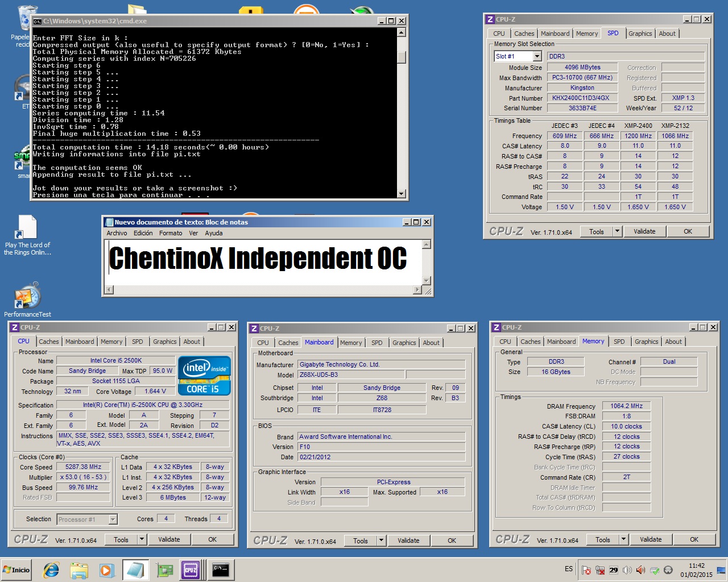Click Notepad horizontal scrollbar right arrow
The image size is (728, 582).
pyautogui.click(x=417, y=290)
